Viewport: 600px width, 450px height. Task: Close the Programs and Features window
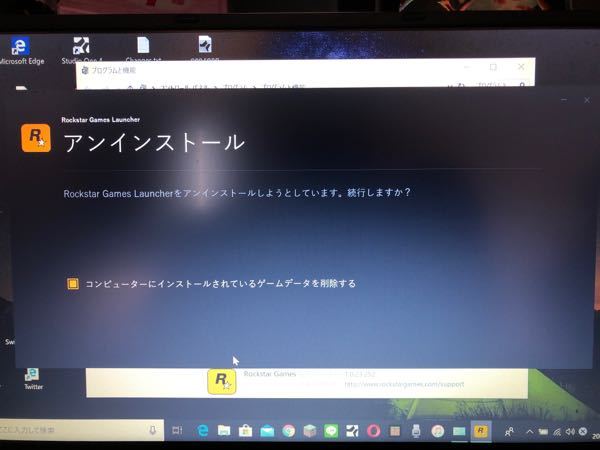(521, 67)
